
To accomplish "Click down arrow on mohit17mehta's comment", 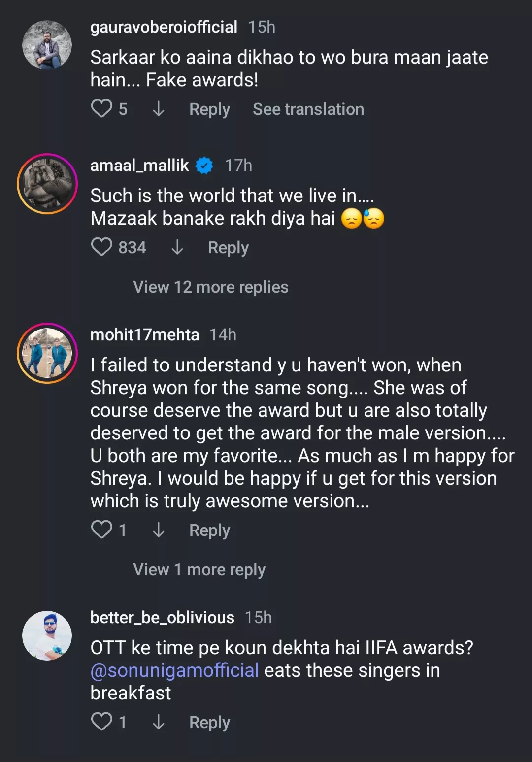I will [x=158, y=530].
